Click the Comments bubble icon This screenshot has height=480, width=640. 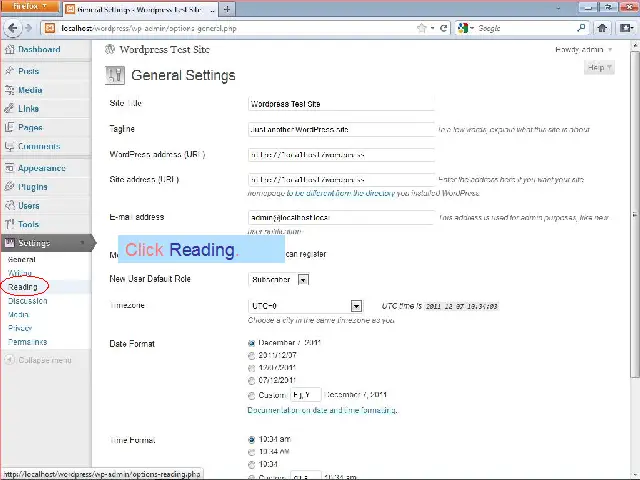[10, 146]
